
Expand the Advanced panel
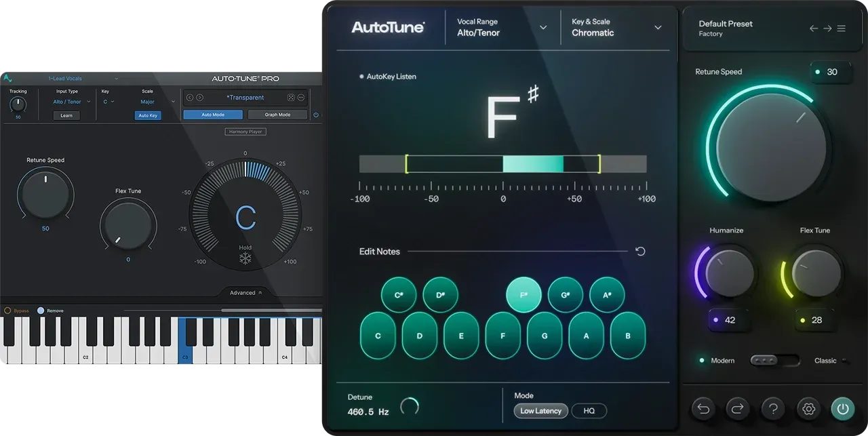point(245,293)
